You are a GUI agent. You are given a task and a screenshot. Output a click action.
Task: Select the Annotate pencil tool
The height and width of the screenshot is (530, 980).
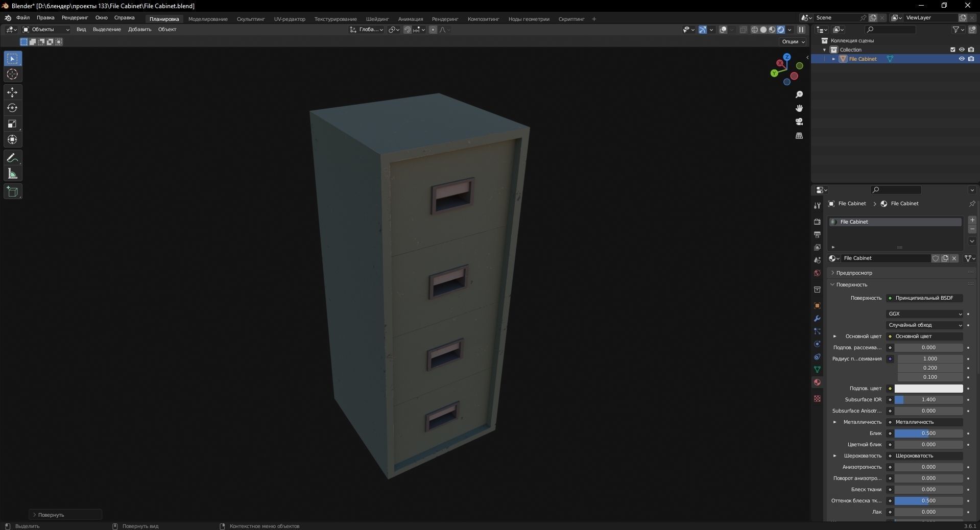13,158
